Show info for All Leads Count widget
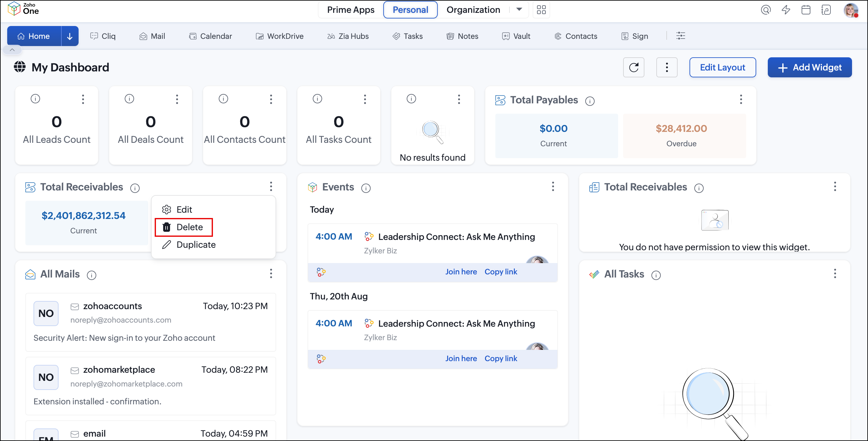This screenshot has height=441, width=868. tap(35, 99)
